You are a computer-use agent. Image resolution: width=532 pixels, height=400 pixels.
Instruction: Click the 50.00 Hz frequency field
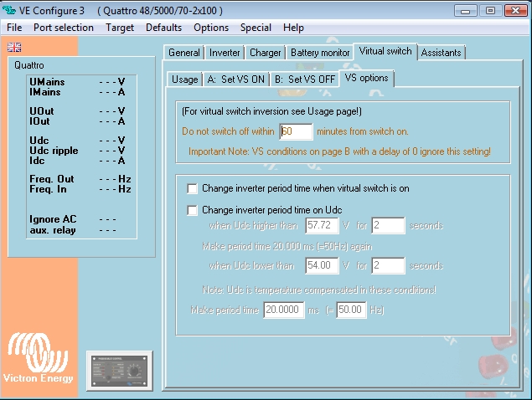351,310
